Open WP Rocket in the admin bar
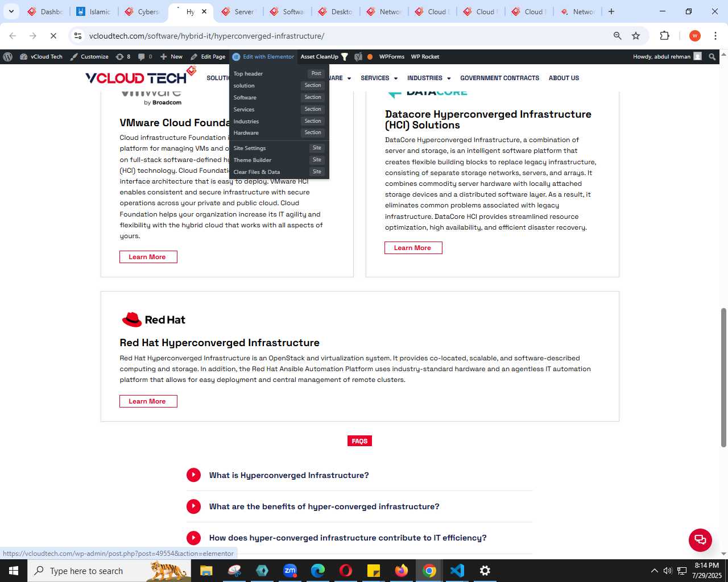728x582 pixels. tap(425, 57)
